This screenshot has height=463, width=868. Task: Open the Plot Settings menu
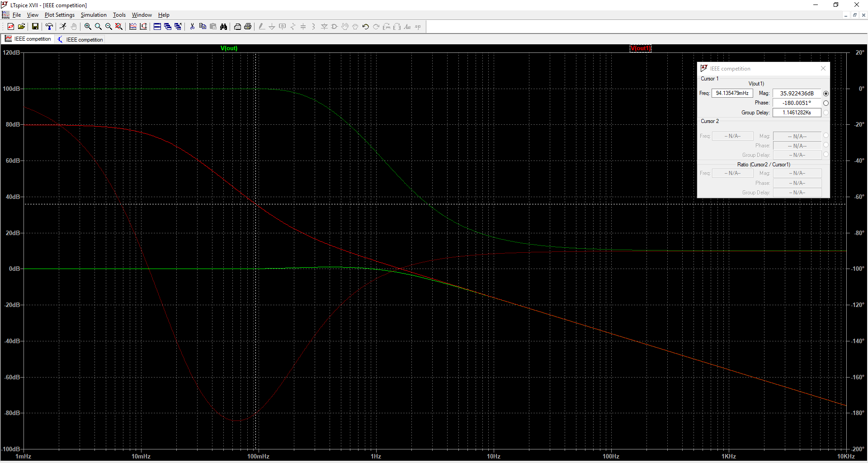tap(60, 15)
